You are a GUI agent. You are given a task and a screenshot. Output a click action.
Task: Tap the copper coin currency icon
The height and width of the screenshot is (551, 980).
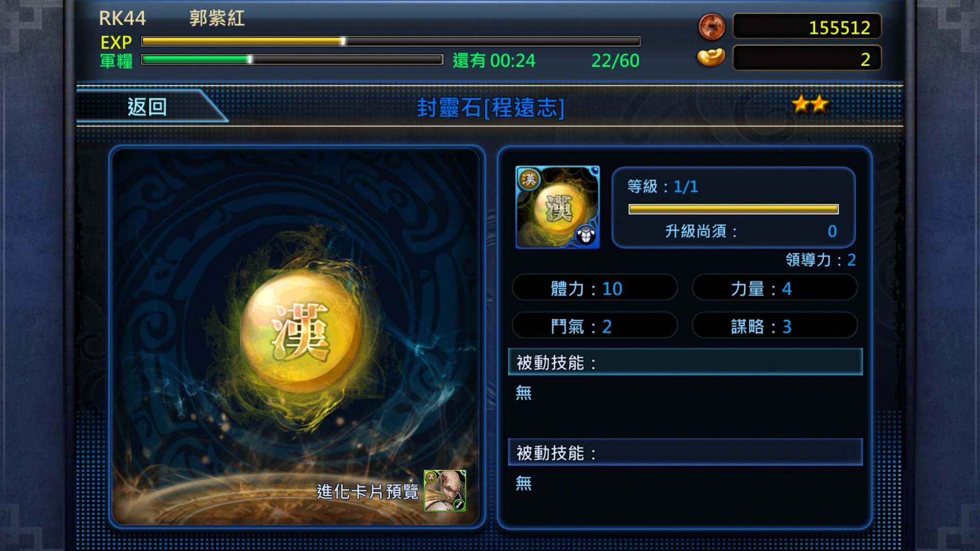[x=712, y=27]
